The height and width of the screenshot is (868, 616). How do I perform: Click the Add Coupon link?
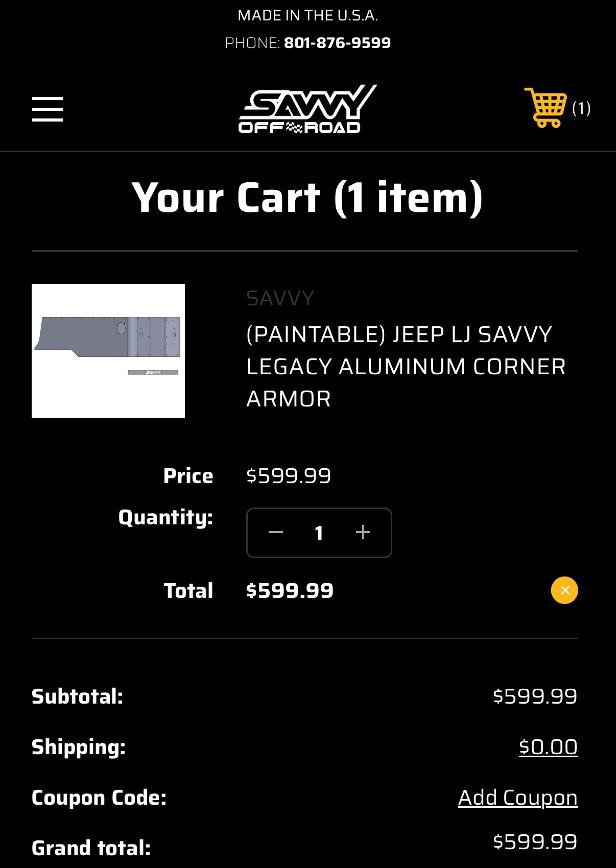tap(517, 798)
